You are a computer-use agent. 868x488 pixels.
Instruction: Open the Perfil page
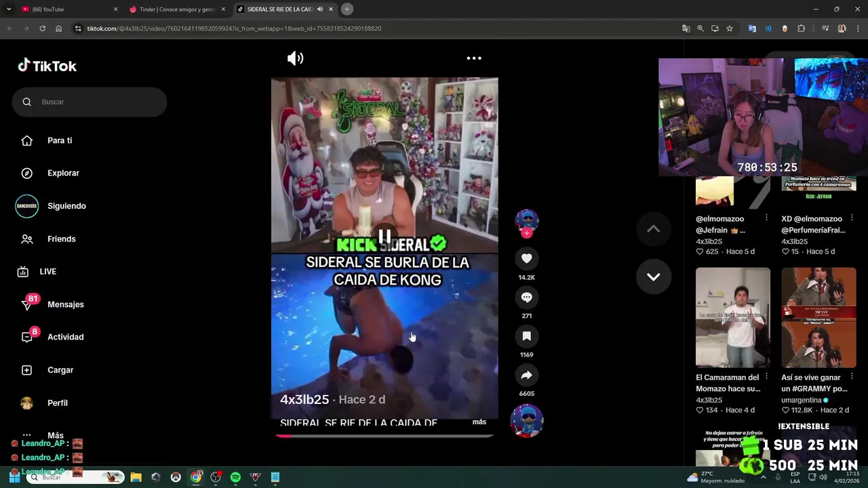(58, 403)
